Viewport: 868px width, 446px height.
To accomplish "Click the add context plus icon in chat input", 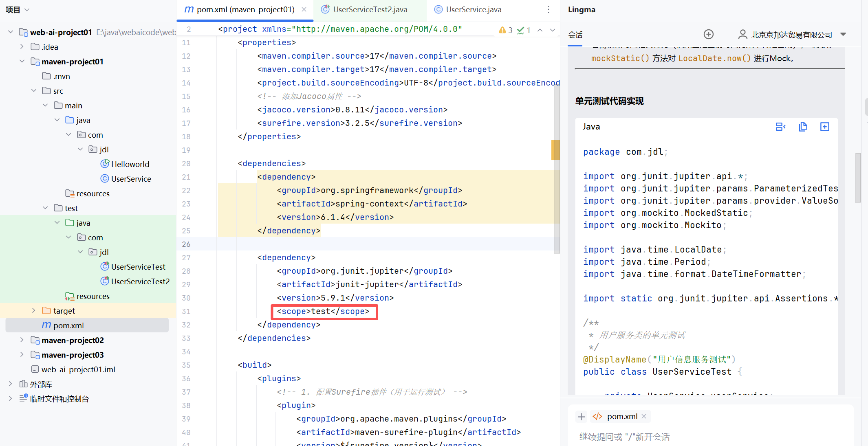I will pyautogui.click(x=582, y=416).
